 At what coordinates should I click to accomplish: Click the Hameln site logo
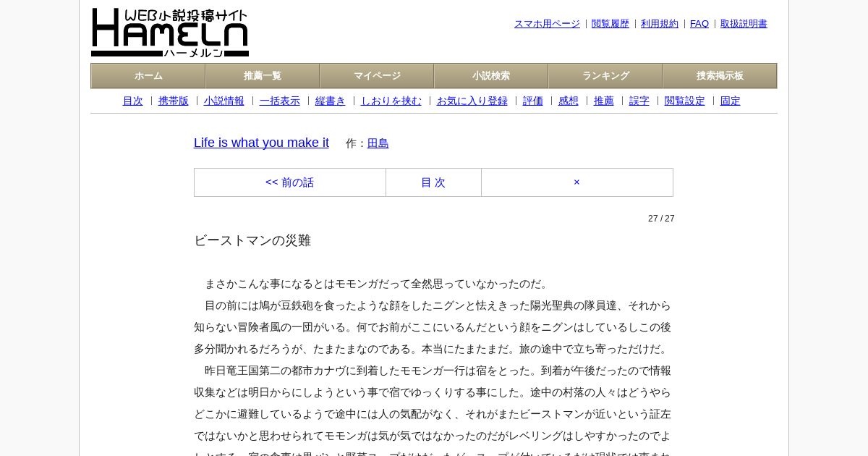pos(170,33)
